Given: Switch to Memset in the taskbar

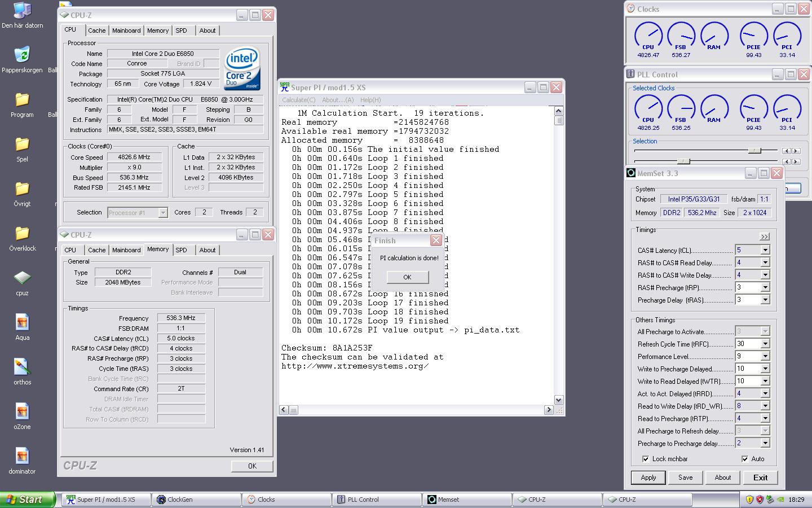Looking at the screenshot, I should [x=467, y=500].
